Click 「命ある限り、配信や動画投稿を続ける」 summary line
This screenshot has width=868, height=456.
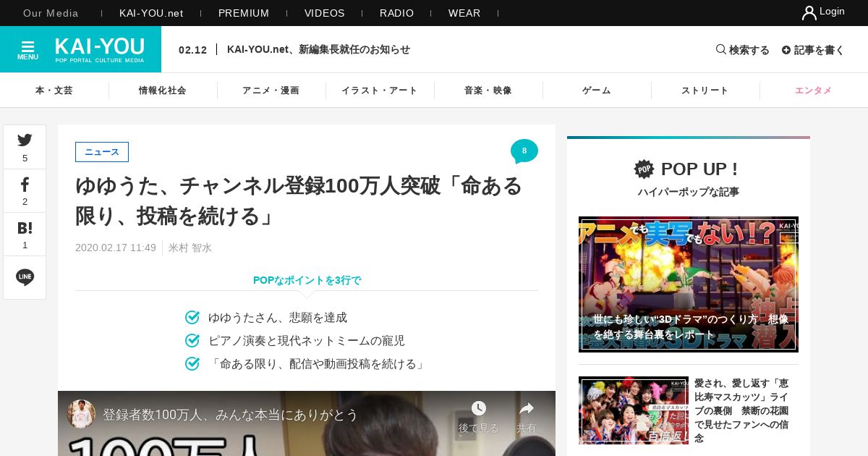(x=318, y=364)
